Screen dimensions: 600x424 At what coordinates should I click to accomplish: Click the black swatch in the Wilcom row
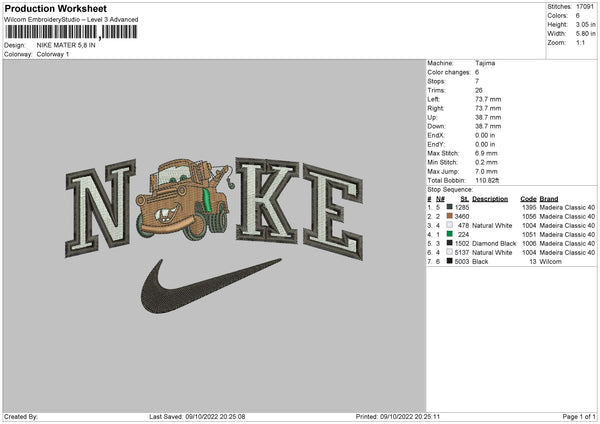[449, 261]
